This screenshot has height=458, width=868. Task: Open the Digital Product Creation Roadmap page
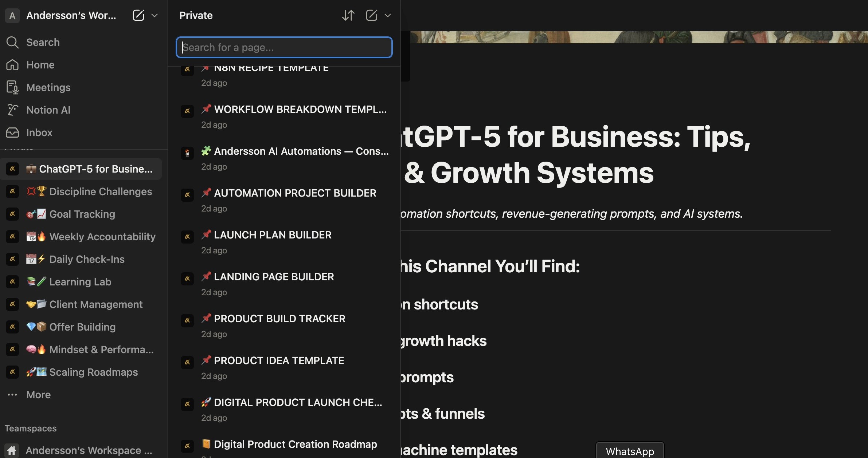(x=295, y=444)
